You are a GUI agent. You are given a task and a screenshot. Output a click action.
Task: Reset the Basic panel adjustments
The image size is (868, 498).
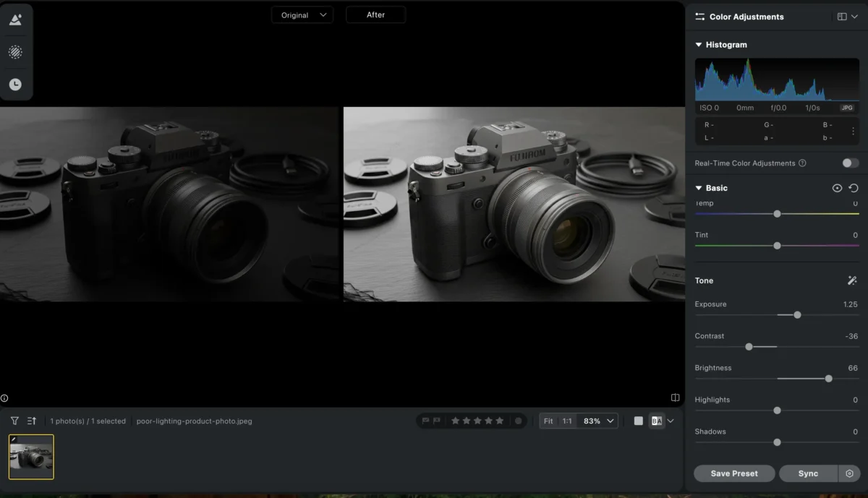(x=854, y=188)
